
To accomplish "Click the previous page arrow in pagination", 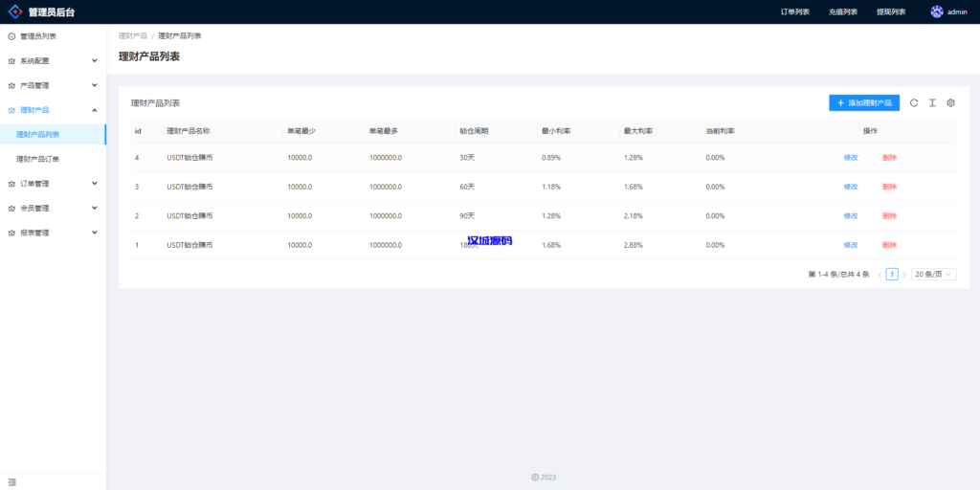I will [880, 275].
